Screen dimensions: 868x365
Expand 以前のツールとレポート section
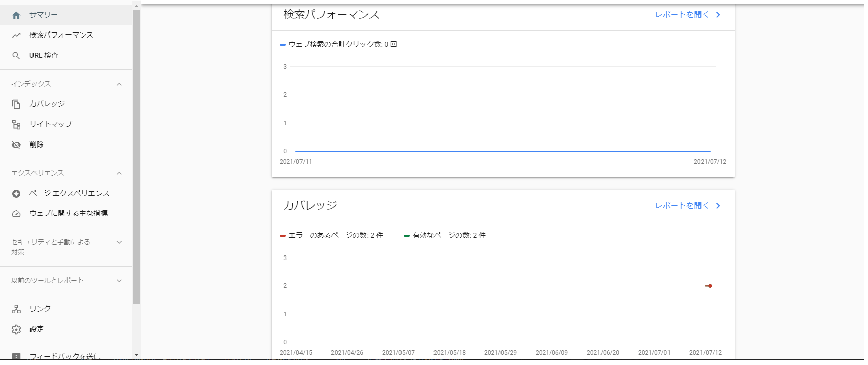click(119, 281)
